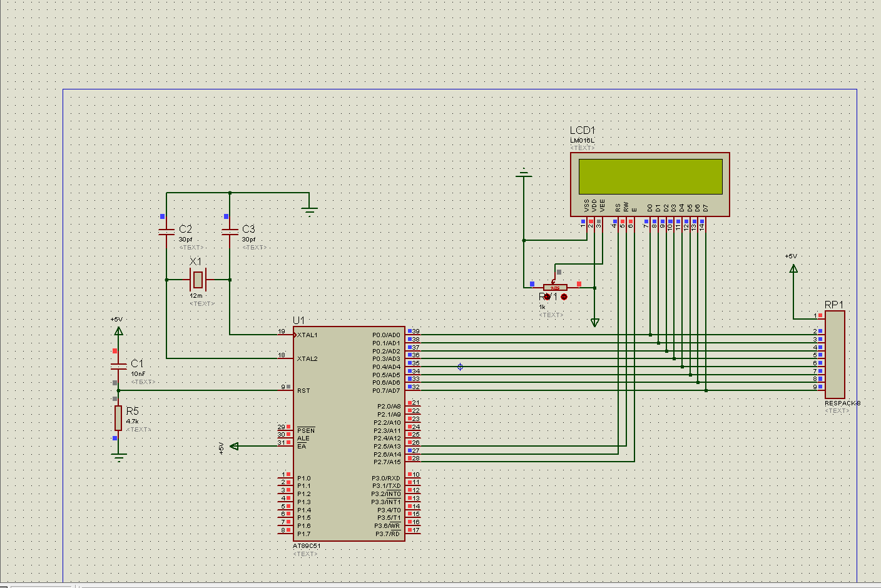Image resolution: width=881 pixels, height=588 pixels.
Task: Select the LM016L LCD display screen
Action: [650, 176]
